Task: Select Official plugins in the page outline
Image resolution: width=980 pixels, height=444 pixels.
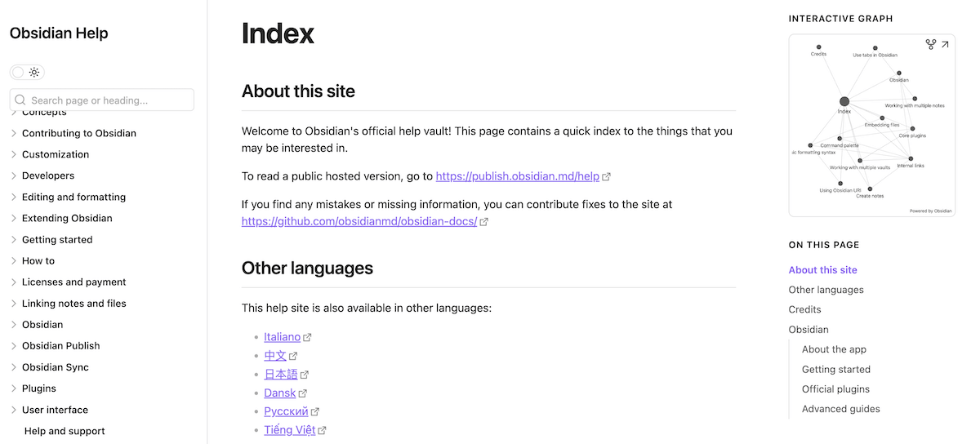Action: click(x=835, y=389)
